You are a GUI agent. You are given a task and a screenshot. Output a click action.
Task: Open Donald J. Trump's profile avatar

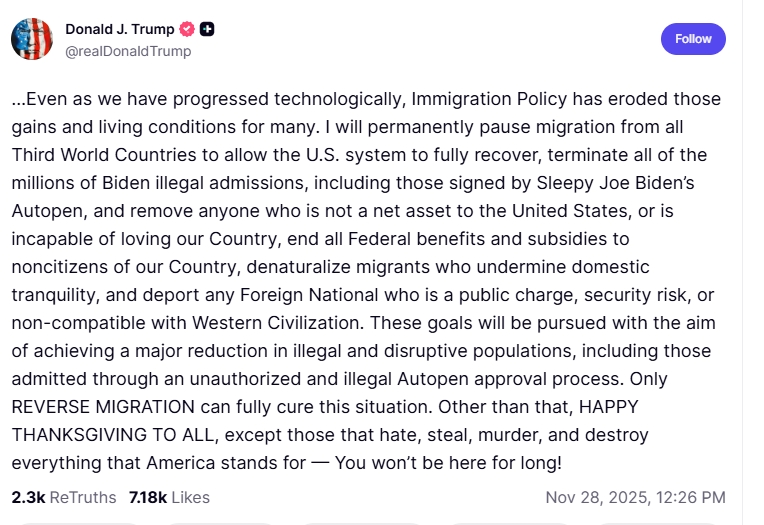click(x=32, y=39)
